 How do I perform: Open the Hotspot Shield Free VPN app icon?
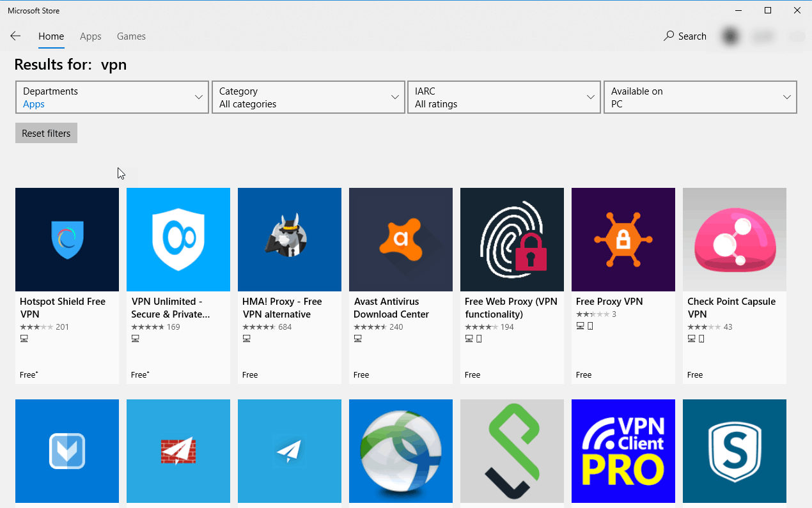point(67,240)
